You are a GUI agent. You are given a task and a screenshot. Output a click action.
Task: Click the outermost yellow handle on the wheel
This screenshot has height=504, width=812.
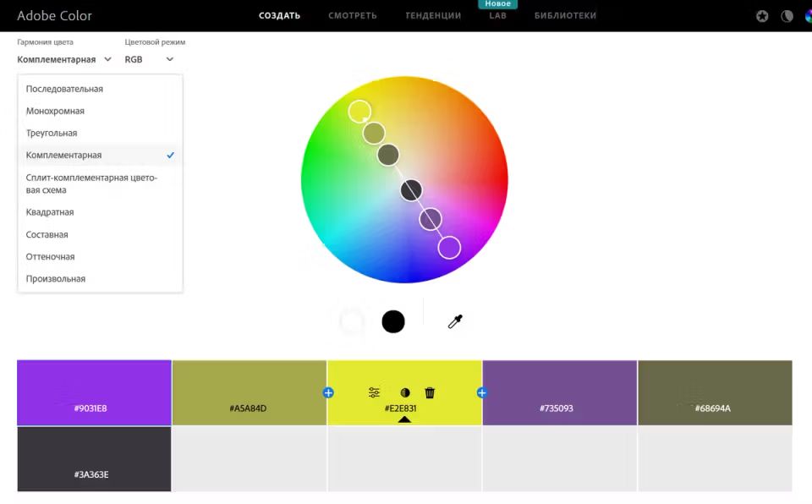[359, 111]
